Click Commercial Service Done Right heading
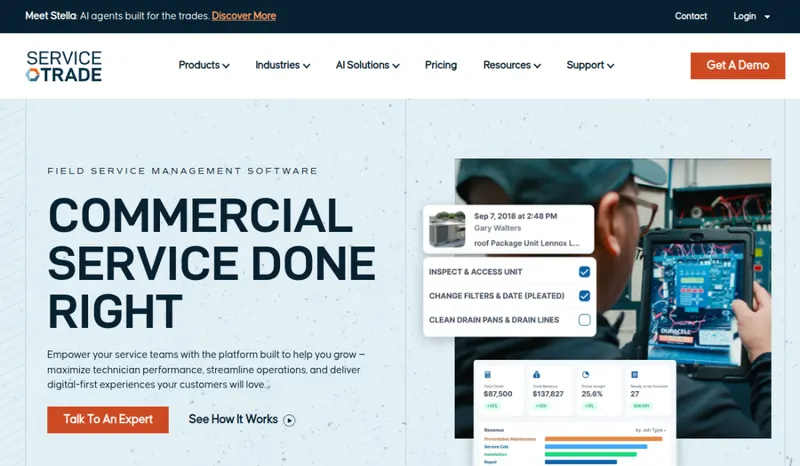The width and height of the screenshot is (800, 466). click(x=212, y=263)
